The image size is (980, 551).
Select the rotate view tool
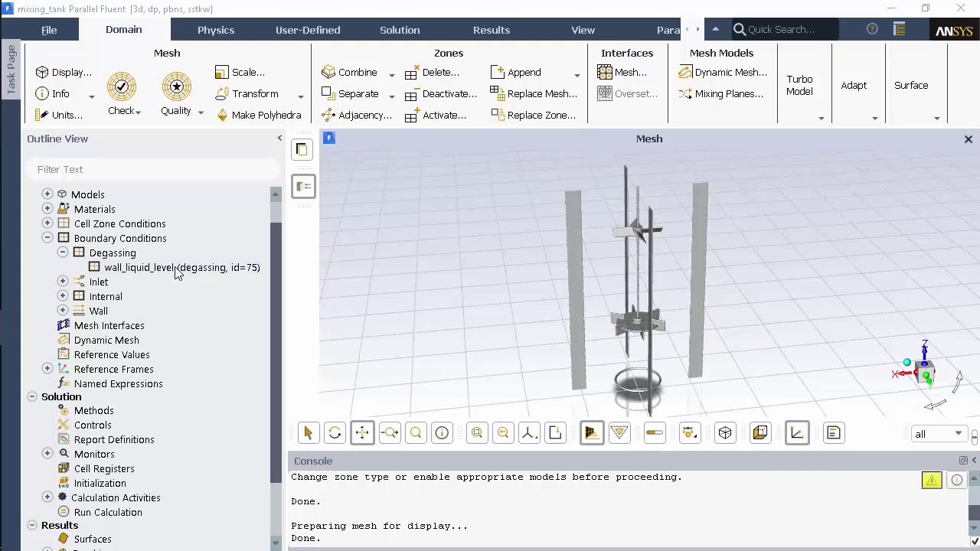click(335, 433)
